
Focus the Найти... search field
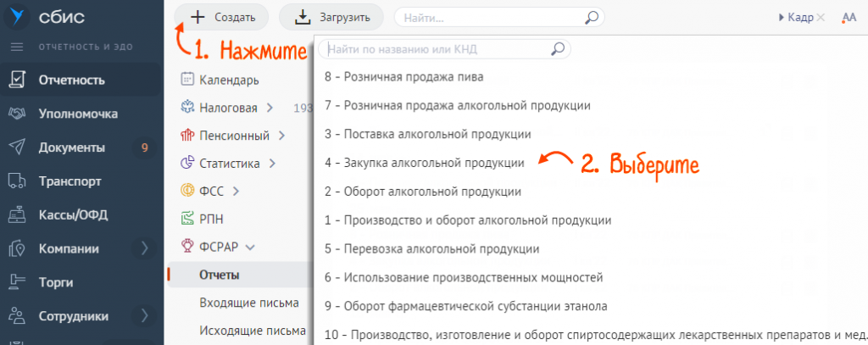498,17
